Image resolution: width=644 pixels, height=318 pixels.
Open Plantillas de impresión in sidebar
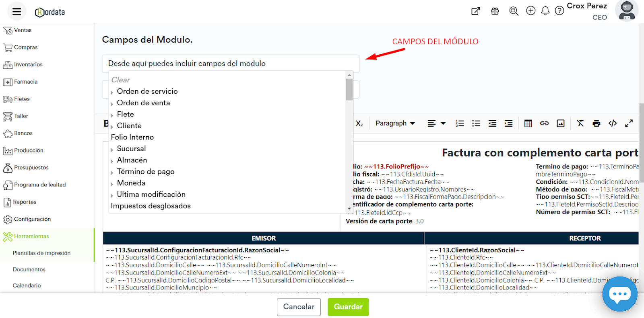[41, 253]
